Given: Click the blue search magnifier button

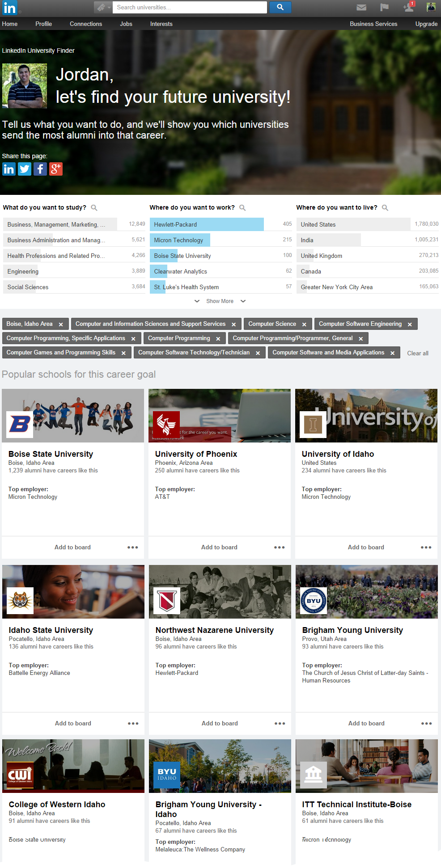Looking at the screenshot, I should click(x=280, y=7).
